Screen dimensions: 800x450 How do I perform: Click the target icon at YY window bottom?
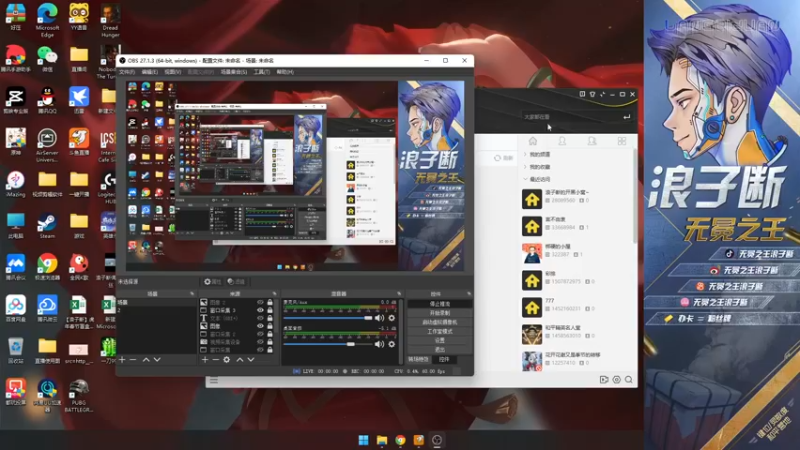tap(616, 380)
